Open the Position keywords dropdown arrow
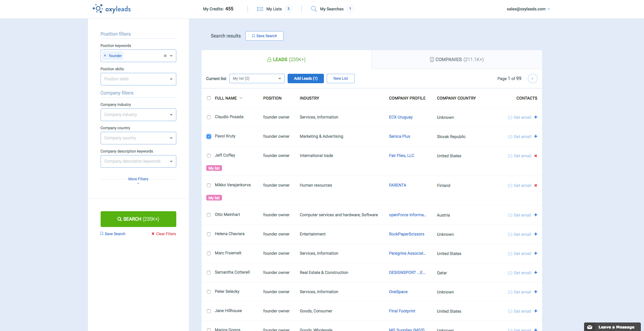The width and height of the screenshot is (644, 331). click(171, 56)
